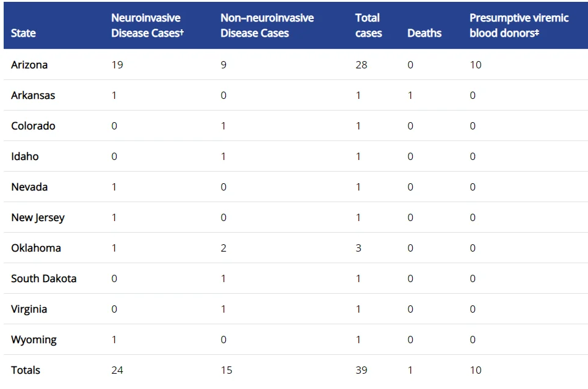The height and width of the screenshot is (389, 588).
Task: Click the Total cases column header
Action: [368, 26]
